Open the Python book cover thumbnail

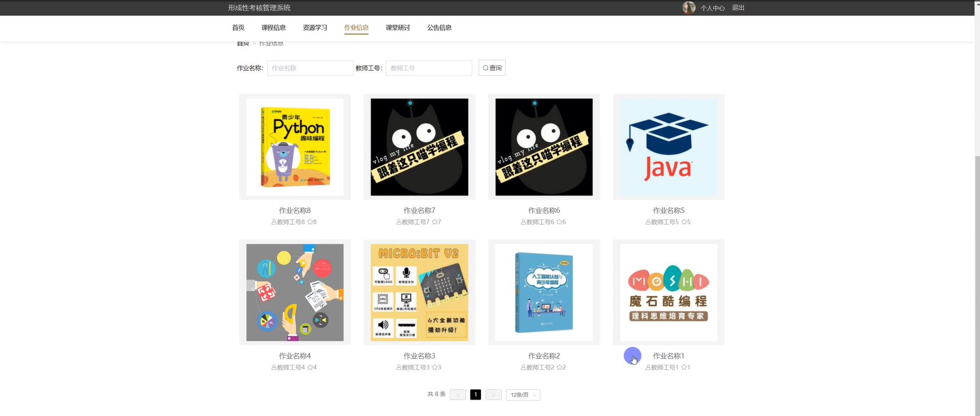295,147
